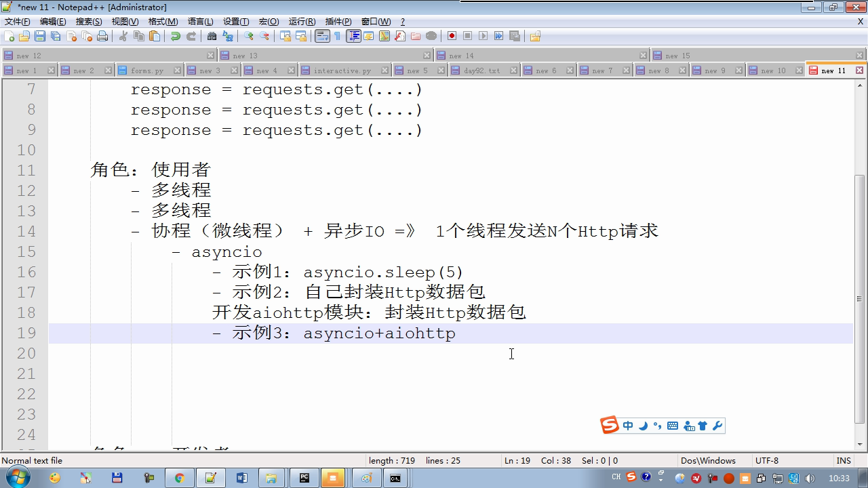Open the 插件(P) menu

(338, 22)
